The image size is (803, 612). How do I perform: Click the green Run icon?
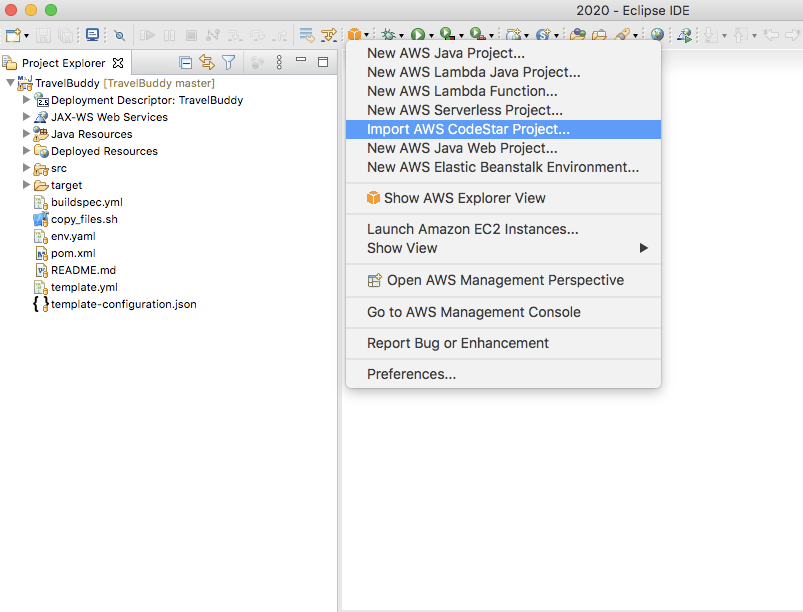(418, 35)
